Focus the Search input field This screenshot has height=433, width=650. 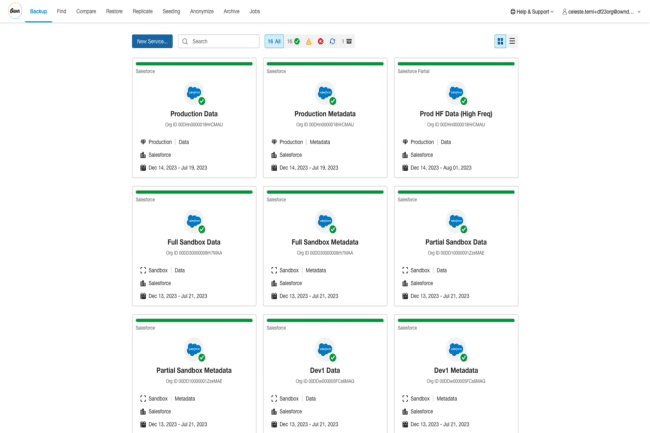218,41
